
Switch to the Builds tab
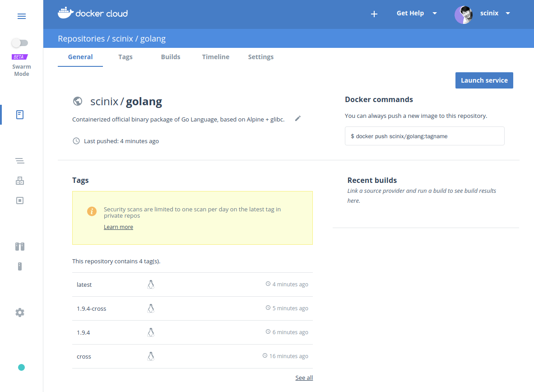pyautogui.click(x=171, y=57)
